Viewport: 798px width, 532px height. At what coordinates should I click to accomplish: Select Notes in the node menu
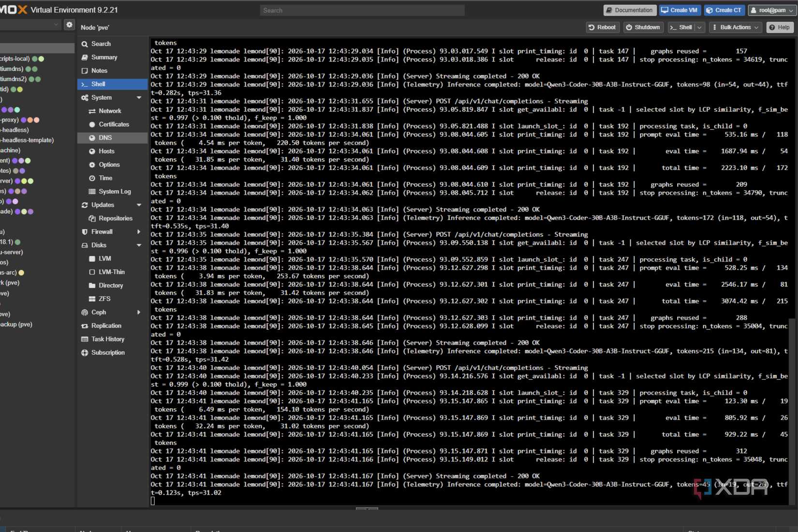coord(112,71)
